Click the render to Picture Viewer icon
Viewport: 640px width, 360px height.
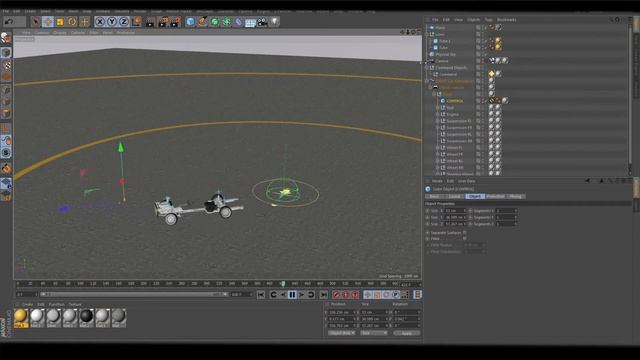(x=163, y=22)
